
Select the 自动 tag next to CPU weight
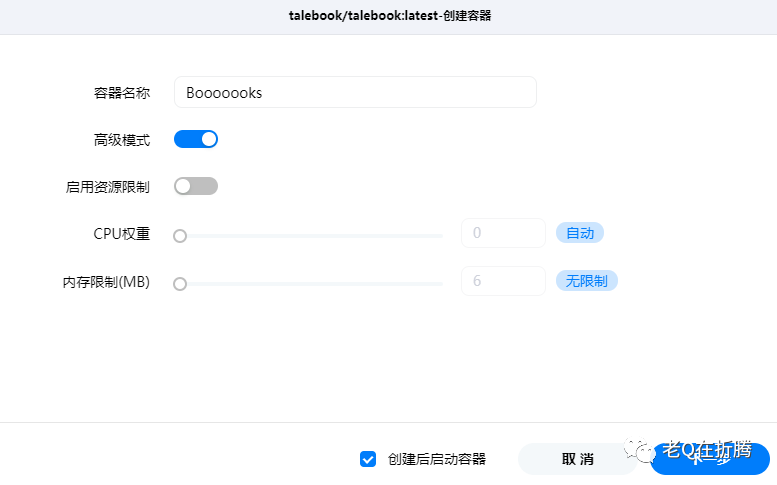click(x=580, y=233)
